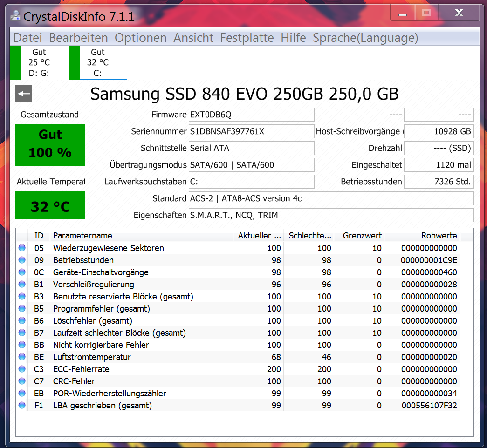The height and width of the screenshot is (448, 487).
Task: Click the Eingeschaltet value 1120 mal
Action: (x=439, y=165)
